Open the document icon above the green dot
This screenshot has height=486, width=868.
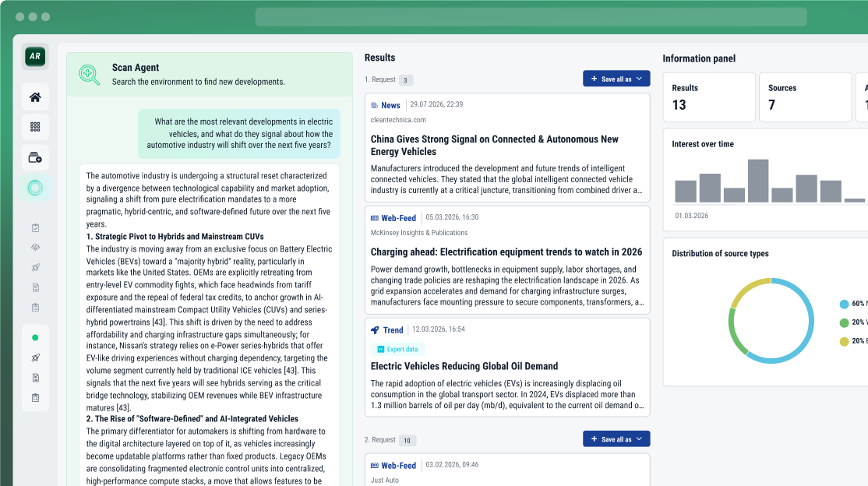[x=35, y=287]
